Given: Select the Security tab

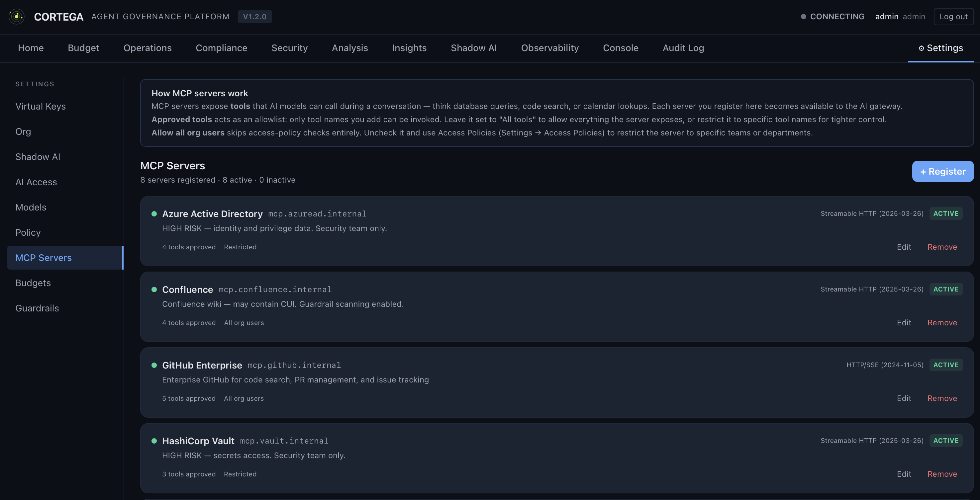Looking at the screenshot, I should (x=289, y=48).
